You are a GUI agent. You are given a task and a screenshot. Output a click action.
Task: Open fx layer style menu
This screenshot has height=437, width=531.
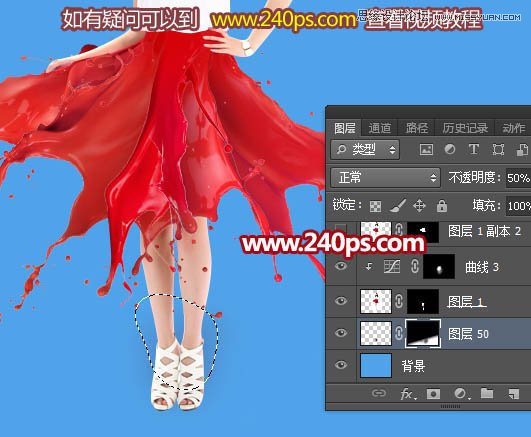pyautogui.click(x=408, y=394)
